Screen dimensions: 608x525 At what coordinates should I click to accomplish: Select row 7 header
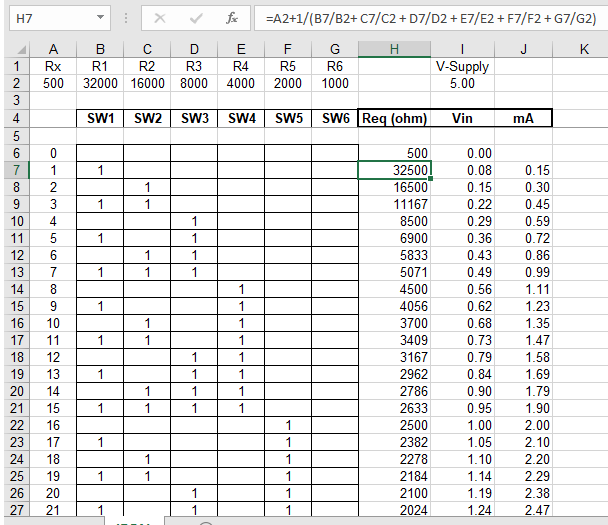(17, 170)
